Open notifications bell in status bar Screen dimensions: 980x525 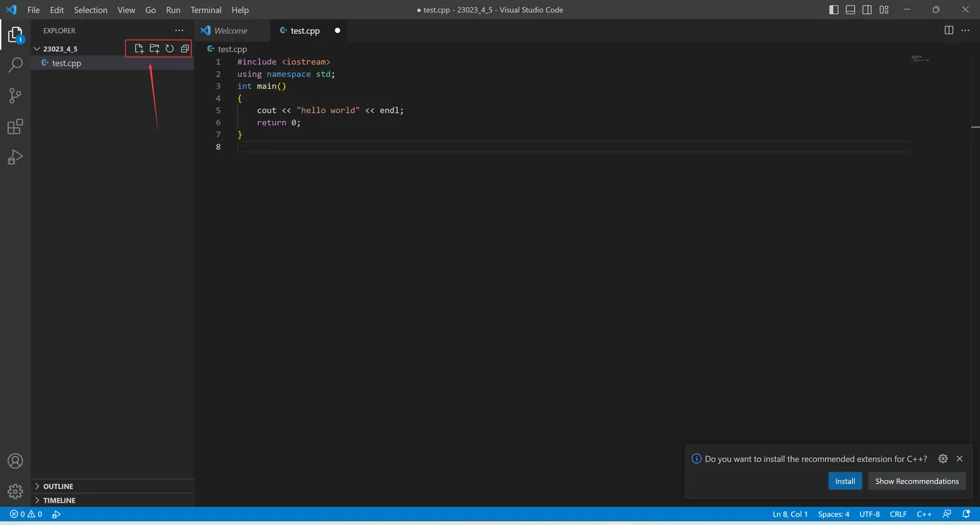966,514
